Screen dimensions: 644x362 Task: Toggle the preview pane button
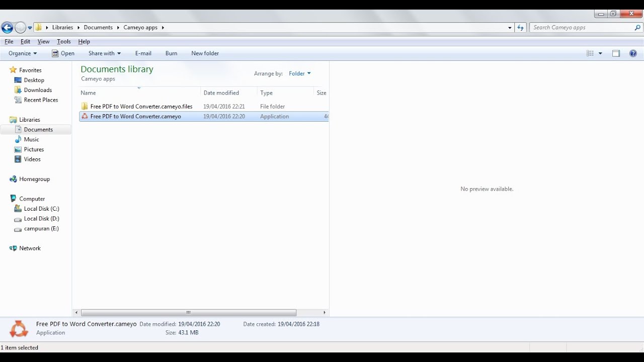pos(616,53)
